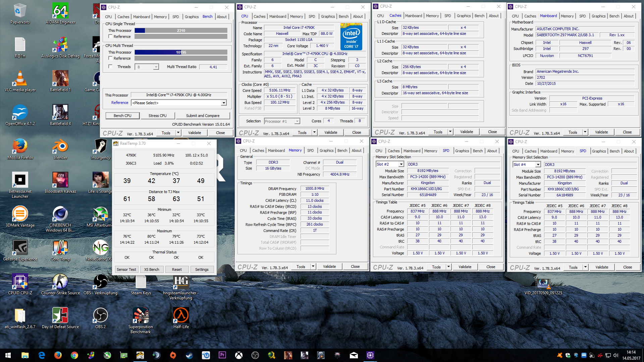This screenshot has height=362, width=644.
Task: Click taskbar clock showing 14:14
Action: 631,355
